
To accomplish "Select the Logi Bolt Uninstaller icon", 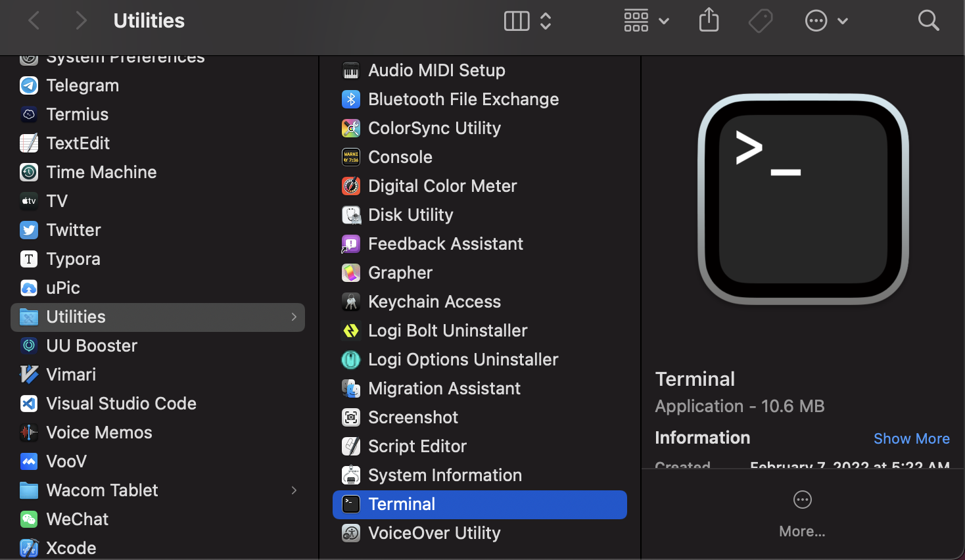I will (351, 331).
